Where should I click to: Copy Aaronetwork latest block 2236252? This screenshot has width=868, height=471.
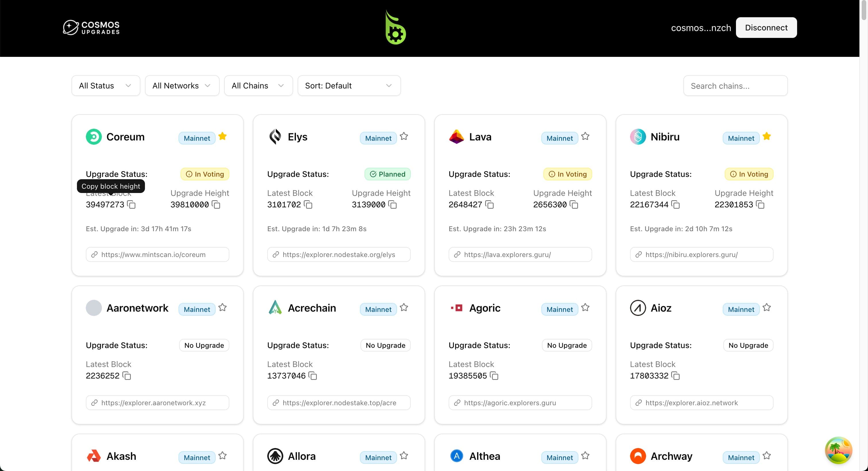tap(127, 376)
